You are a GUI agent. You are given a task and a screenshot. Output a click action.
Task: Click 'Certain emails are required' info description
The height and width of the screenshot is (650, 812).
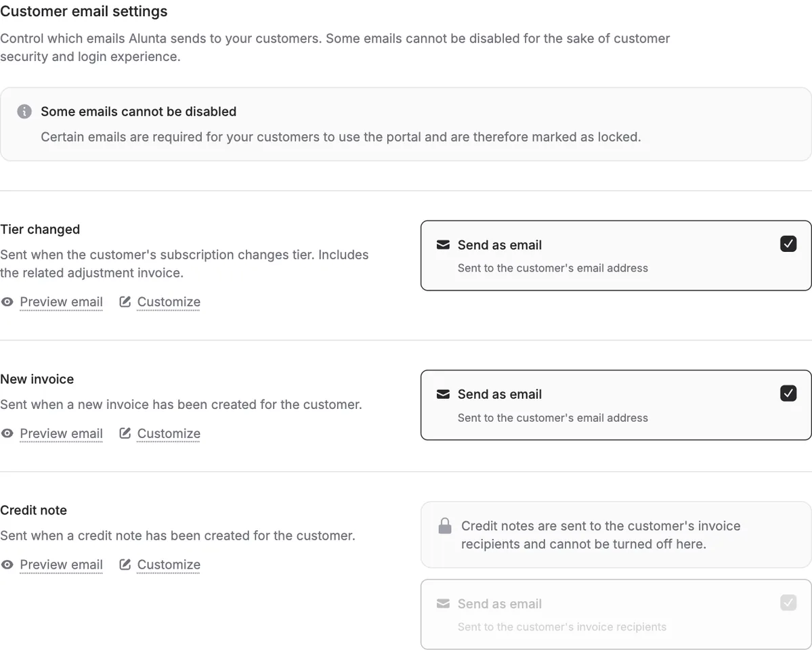pos(341,137)
